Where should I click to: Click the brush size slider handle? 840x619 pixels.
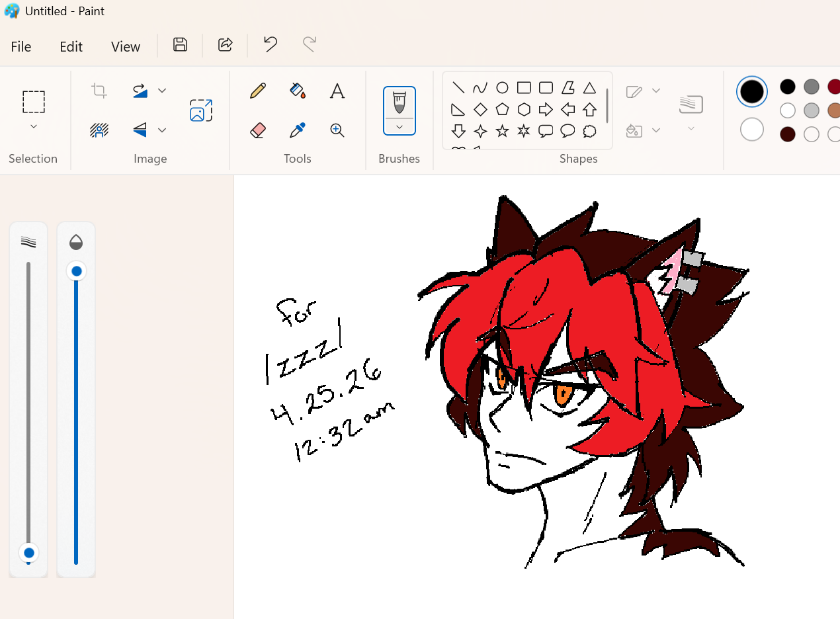click(28, 553)
